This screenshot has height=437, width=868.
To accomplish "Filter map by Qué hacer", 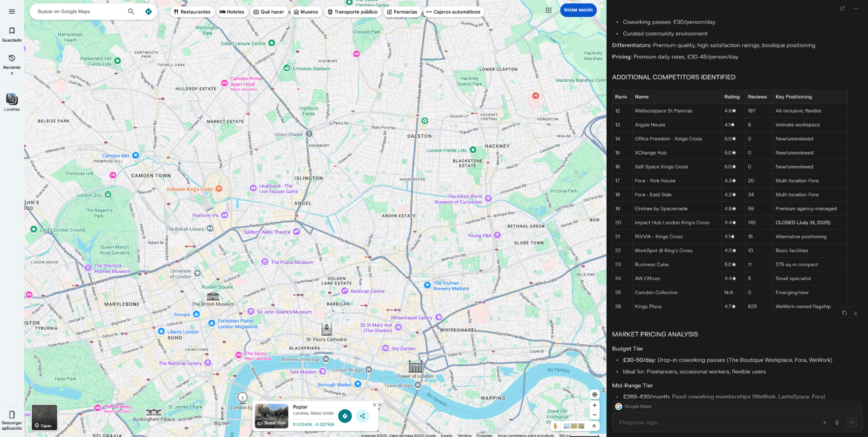I will pos(269,12).
